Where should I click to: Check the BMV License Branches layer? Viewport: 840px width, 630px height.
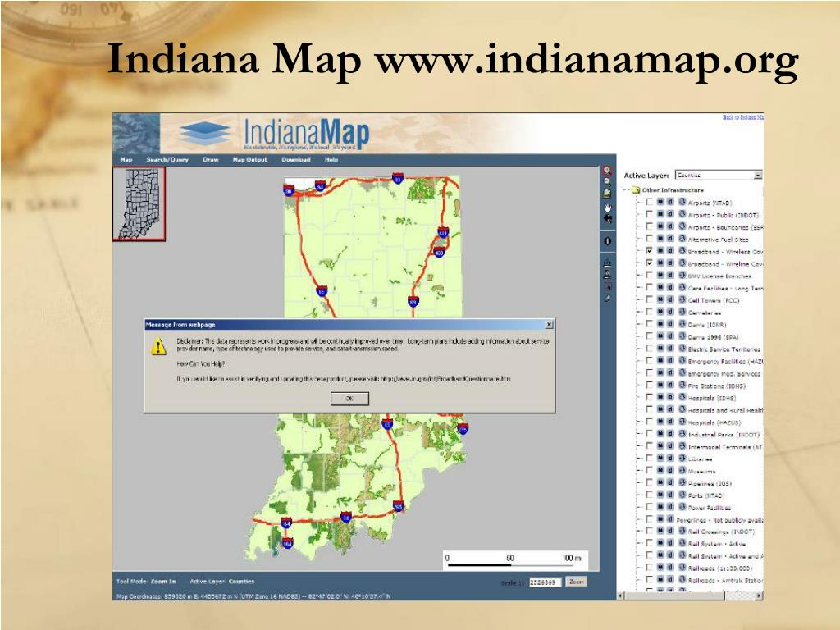[650, 276]
